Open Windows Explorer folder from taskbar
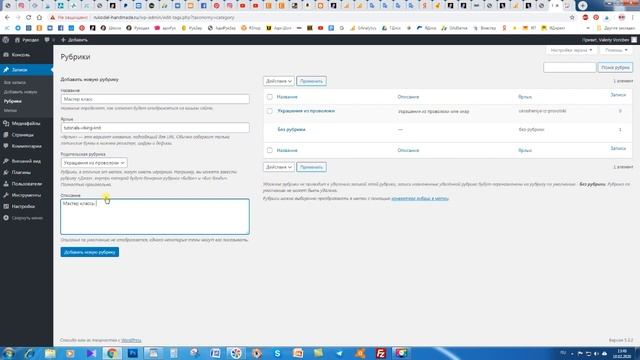This screenshot has height=360, width=640. click(50, 353)
